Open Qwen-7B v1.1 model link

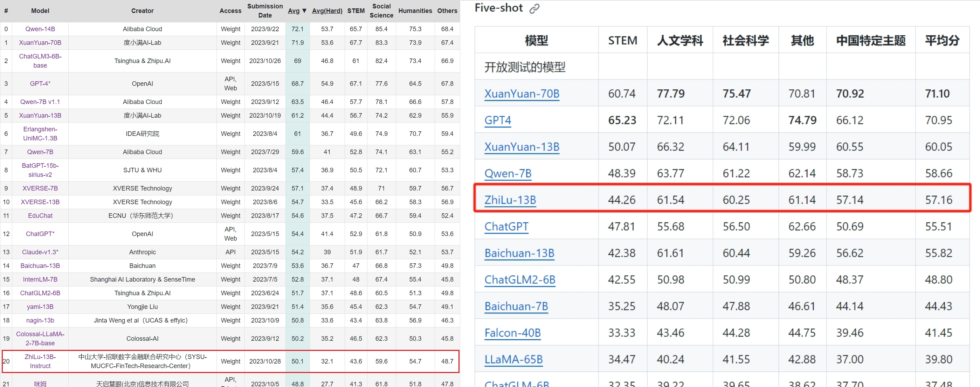(40, 102)
